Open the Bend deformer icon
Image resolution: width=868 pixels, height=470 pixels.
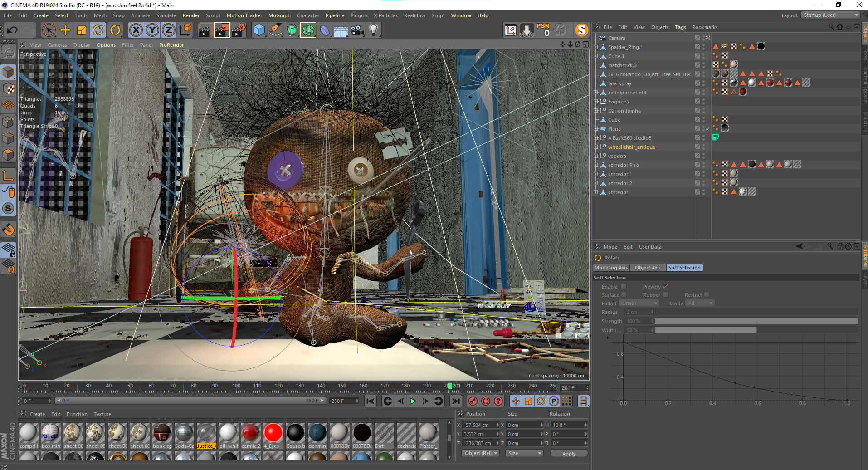click(x=325, y=30)
